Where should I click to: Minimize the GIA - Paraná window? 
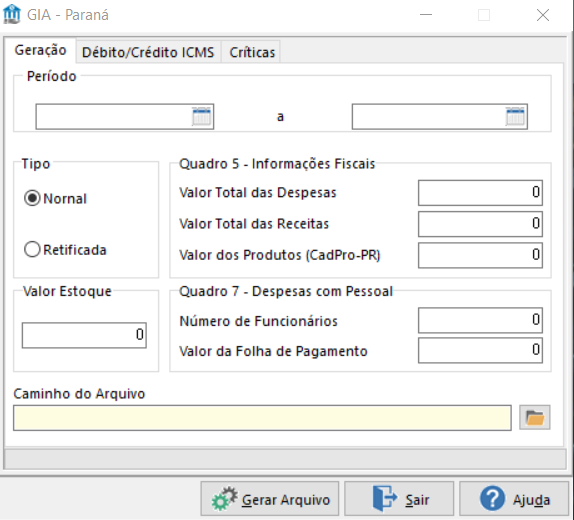(426, 15)
